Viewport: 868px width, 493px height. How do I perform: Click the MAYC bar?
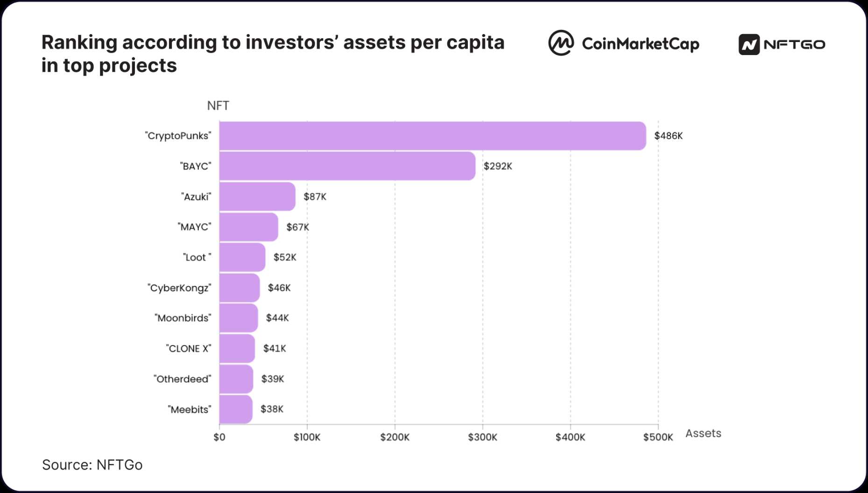coord(248,227)
